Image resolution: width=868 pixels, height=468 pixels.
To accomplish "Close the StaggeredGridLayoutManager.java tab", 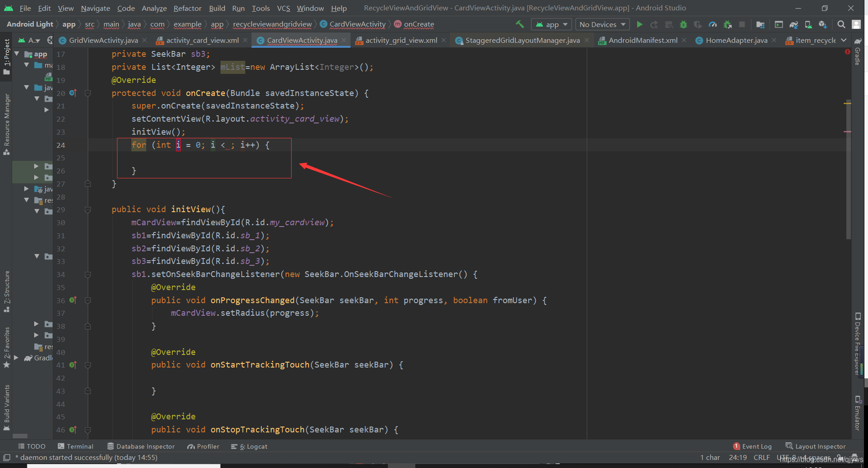I will coord(587,40).
